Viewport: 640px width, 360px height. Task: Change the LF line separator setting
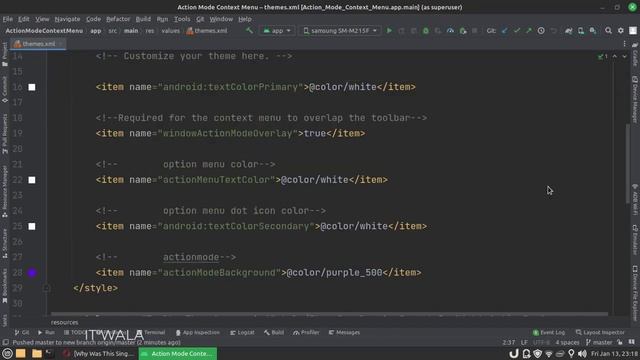524,342
